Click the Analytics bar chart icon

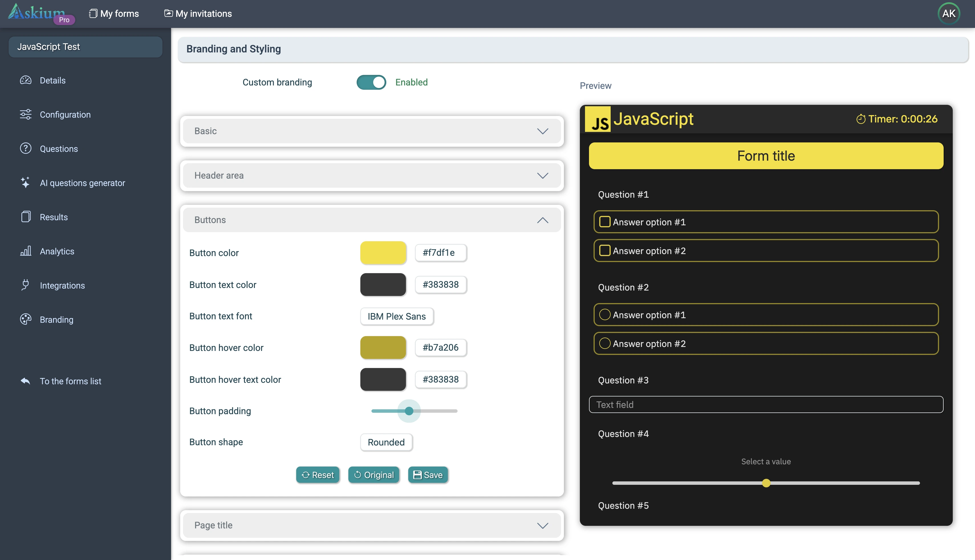click(25, 251)
